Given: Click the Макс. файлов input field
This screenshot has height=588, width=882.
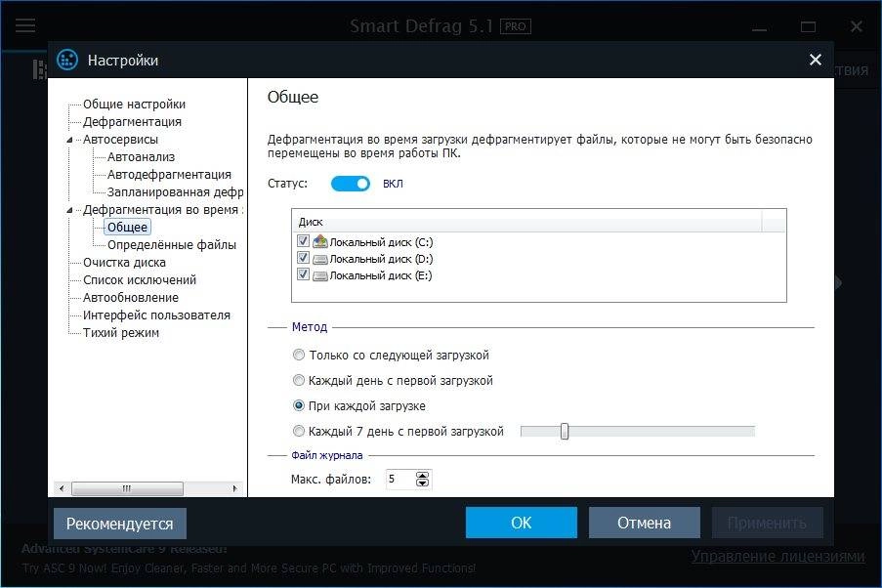Looking at the screenshot, I should 400,479.
